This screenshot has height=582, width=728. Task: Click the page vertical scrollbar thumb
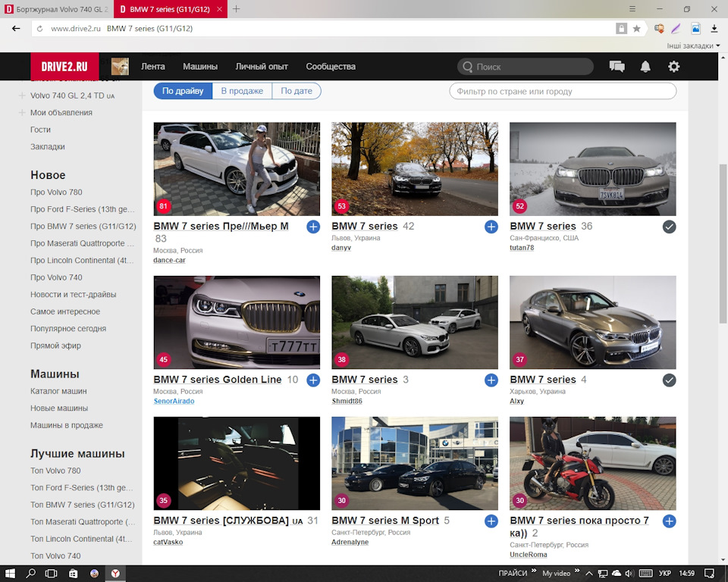click(x=723, y=244)
